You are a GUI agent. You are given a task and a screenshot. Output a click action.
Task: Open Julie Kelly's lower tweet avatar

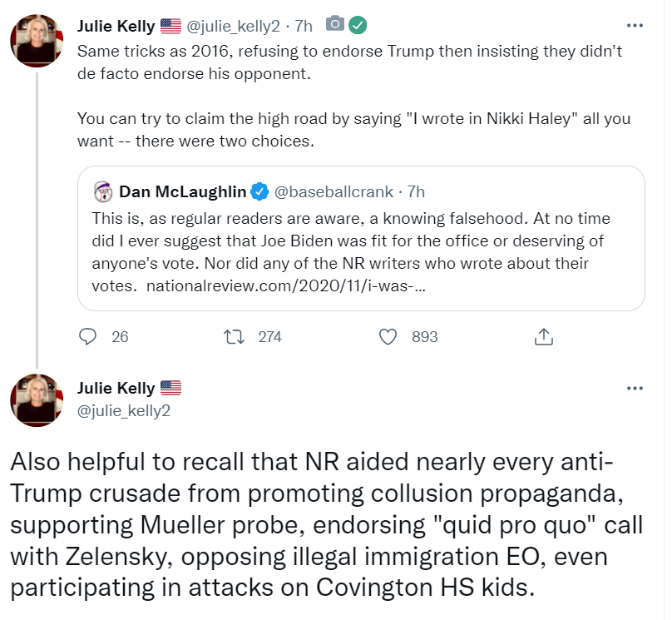click(x=37, y=400)
